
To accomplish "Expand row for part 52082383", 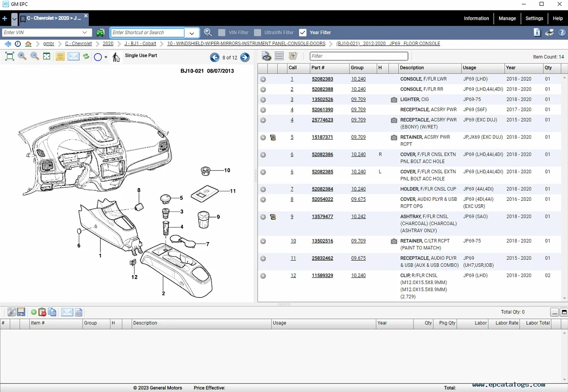I will 263,79.
